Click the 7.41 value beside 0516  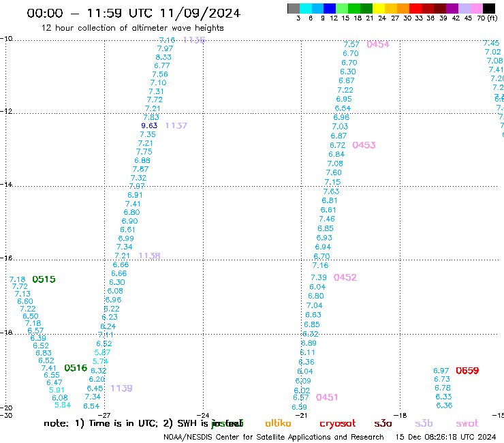click(49, 368)
